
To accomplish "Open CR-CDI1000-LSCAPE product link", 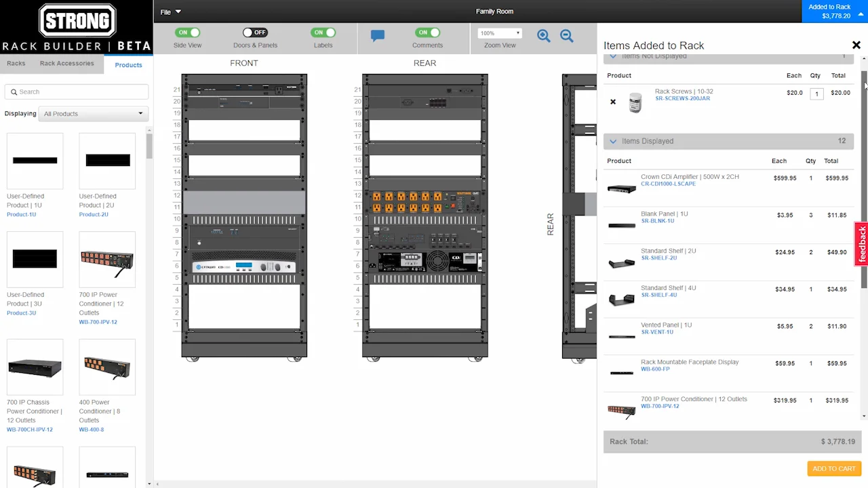I will tap(668, 184).
